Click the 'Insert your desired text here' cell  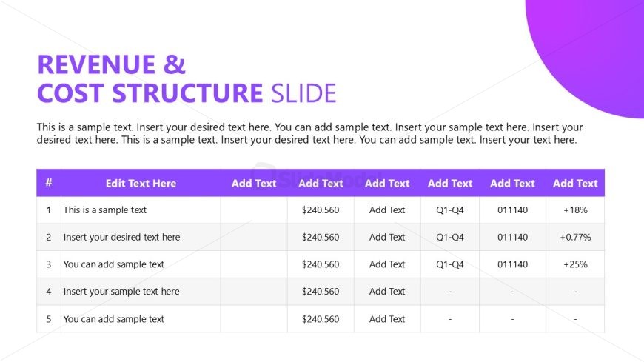pyautogui.click(x=121, y=238)
